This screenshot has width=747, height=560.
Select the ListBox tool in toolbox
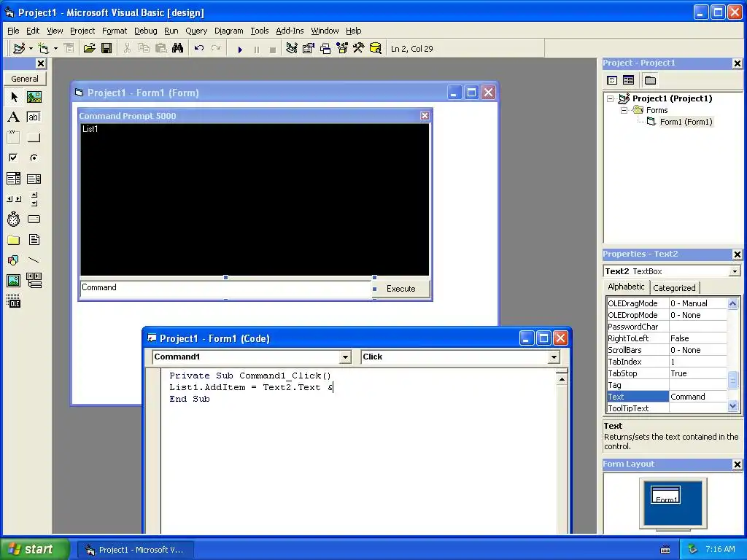34,179
